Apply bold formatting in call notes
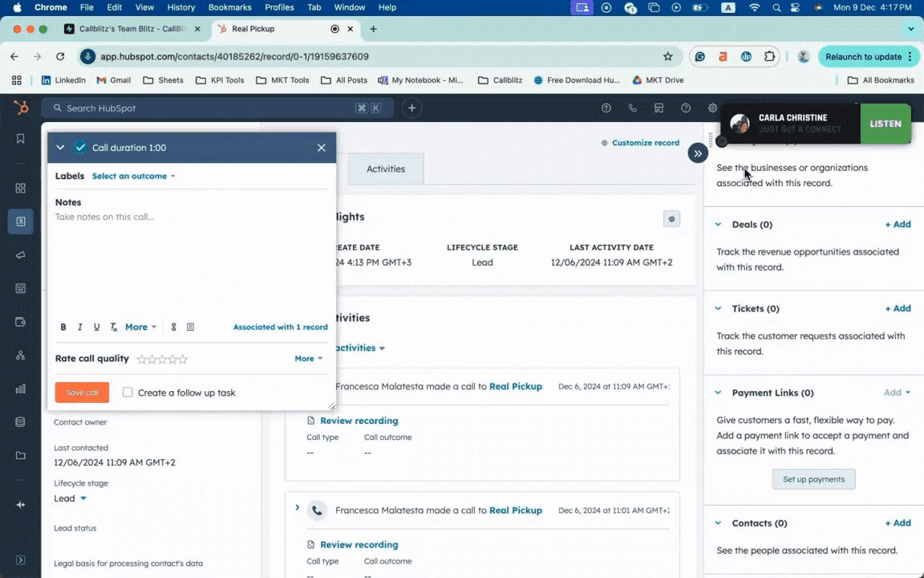 point(63,327)
